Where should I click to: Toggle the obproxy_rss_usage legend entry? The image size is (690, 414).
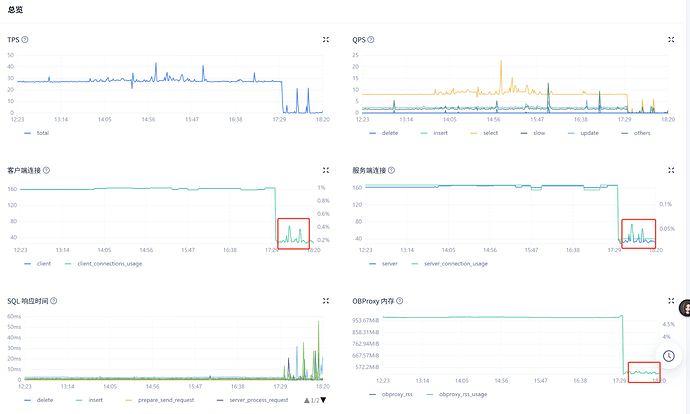point(457,394)
